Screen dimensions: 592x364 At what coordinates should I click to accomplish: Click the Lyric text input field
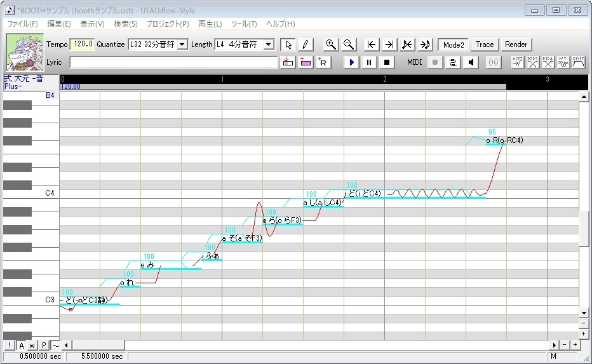[173, 62]
